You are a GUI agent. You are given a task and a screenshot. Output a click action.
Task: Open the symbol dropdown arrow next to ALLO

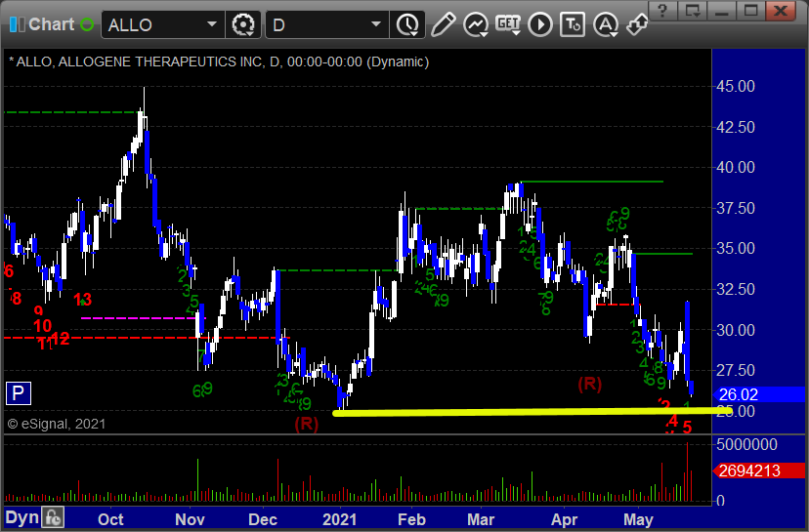tap(212, 24)
